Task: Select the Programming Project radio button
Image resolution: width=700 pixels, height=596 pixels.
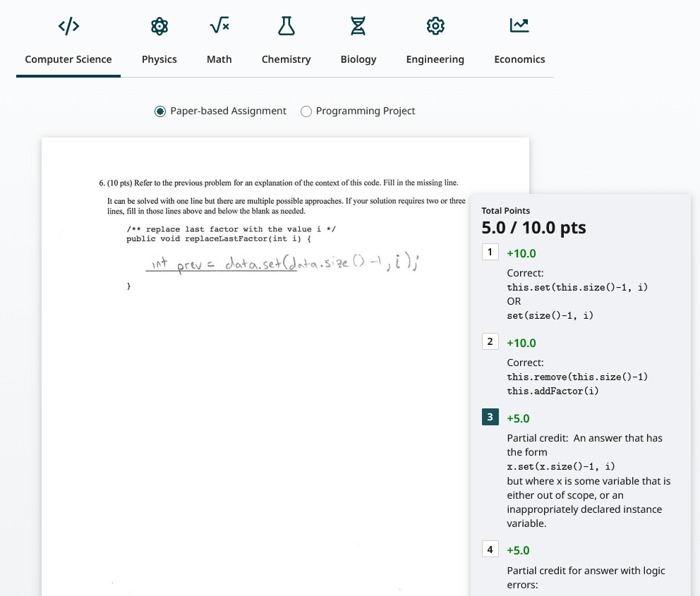Action: tap(306, 111)
